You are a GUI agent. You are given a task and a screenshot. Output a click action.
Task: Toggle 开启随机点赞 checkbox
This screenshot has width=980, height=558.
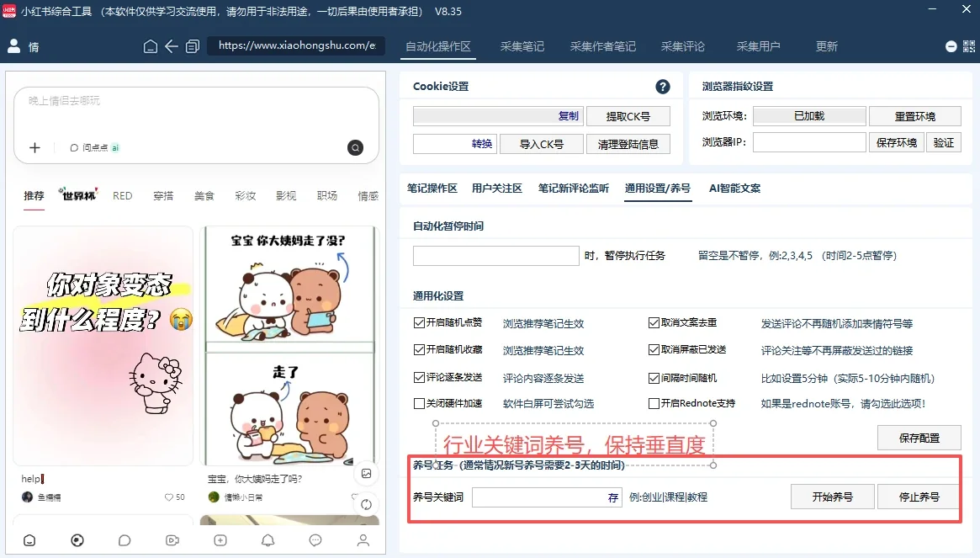(420, 323)
